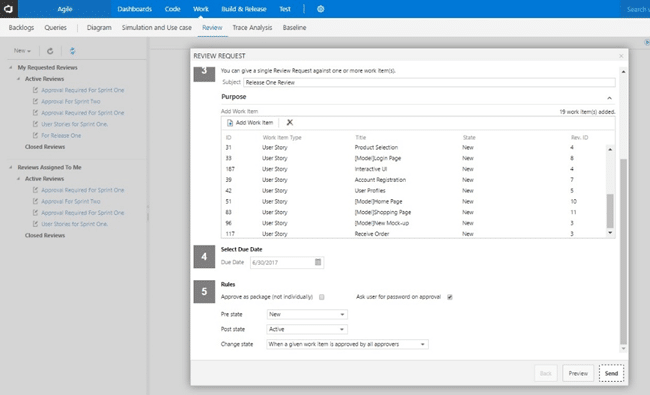Viewport: 650px width, 395px height.
Task: Click review icon beside For Release One
Action: tap(35, 135)
